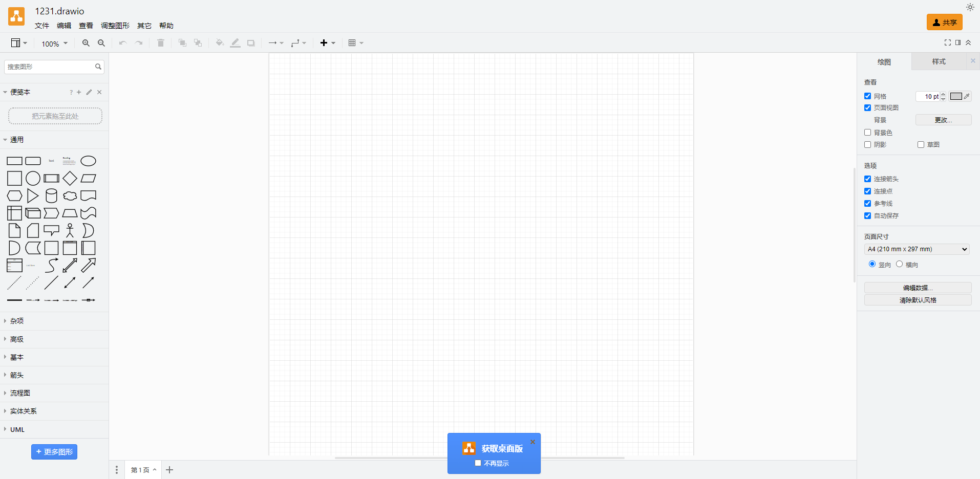This screenshot has width=980, height=479.
Task: Select the diamond shape
Action: coord(70,179)
